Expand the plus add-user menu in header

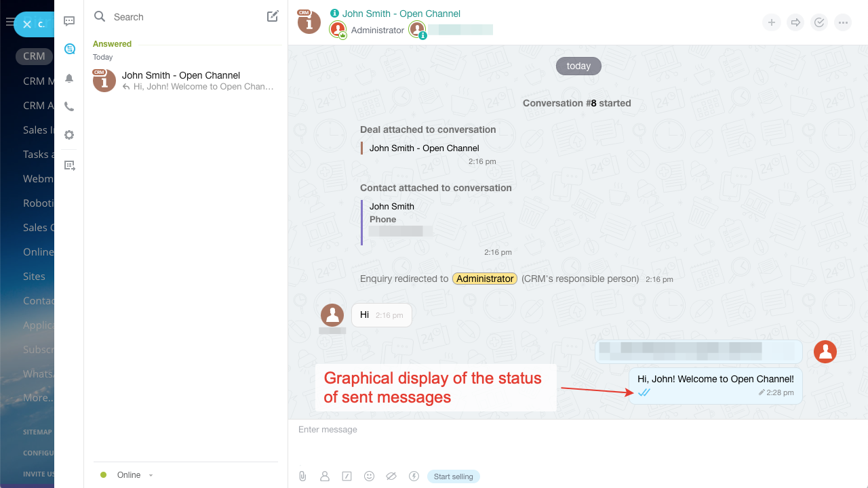[771, 22]
